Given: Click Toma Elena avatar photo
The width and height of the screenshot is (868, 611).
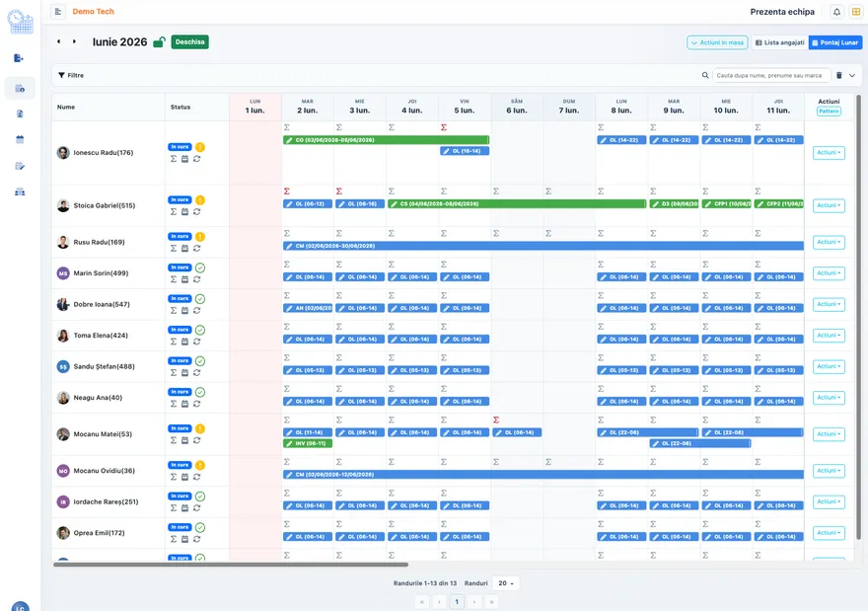Looking at the screenshot, I should point(63,336).
